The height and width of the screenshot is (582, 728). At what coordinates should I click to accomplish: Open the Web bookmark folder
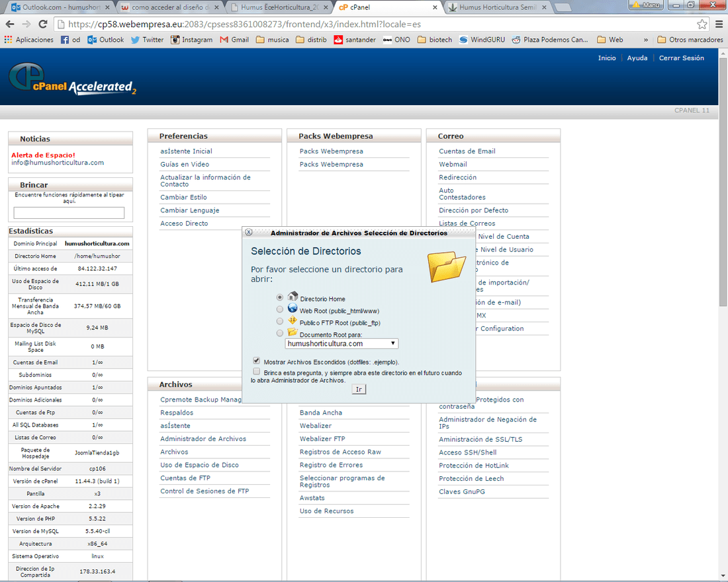610,40
